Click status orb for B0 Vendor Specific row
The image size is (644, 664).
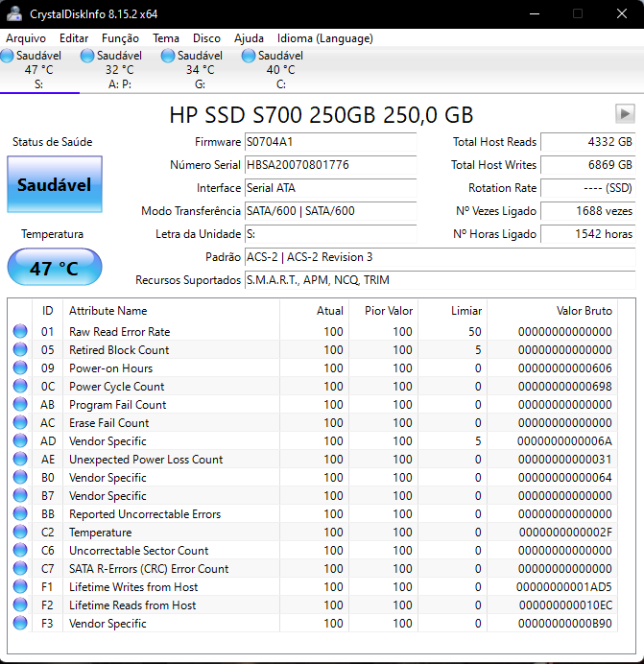20,477
